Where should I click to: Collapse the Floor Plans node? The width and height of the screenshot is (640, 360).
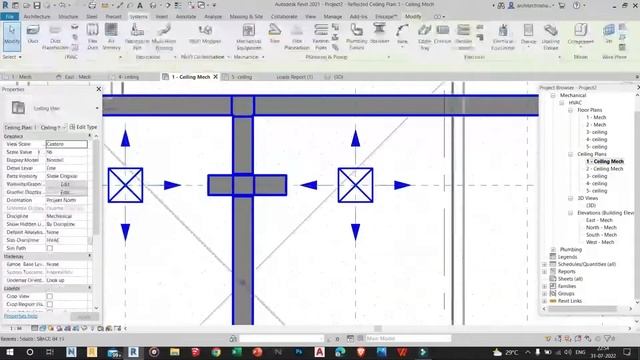click(571, 110)
